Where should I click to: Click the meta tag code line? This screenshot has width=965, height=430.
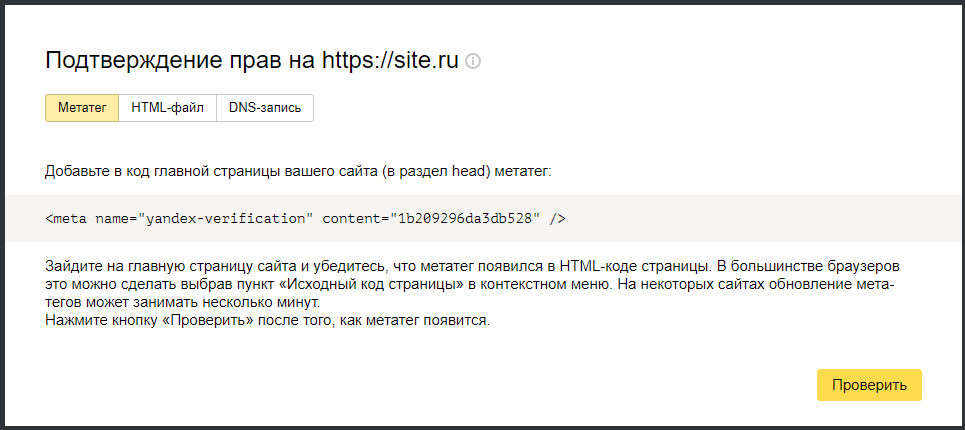[306, 218]
